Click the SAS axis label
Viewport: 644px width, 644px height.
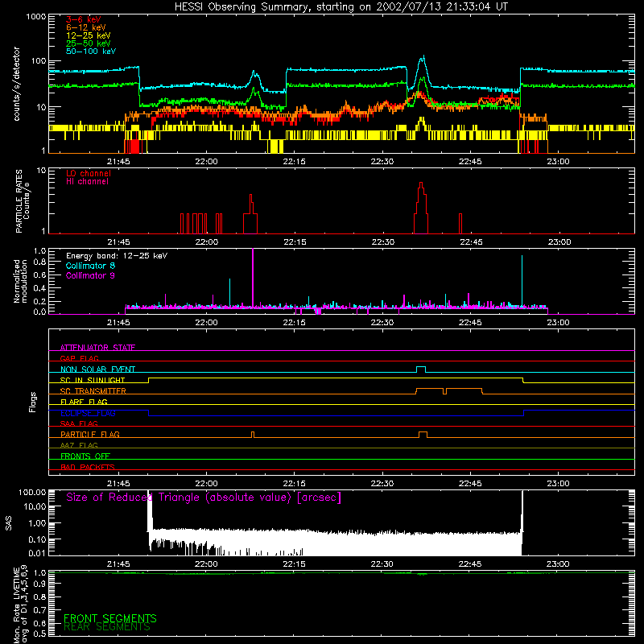(x=9, y=523)
